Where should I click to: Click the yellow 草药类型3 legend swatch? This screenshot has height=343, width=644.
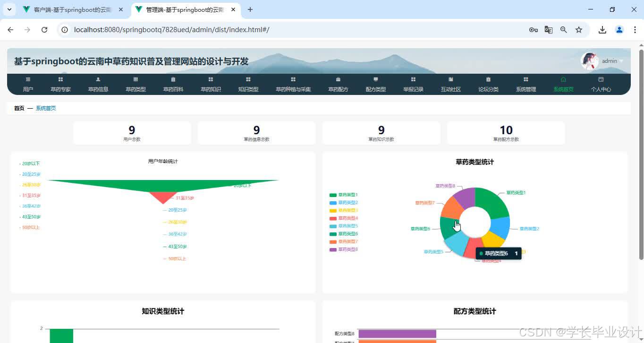(333, 210)
